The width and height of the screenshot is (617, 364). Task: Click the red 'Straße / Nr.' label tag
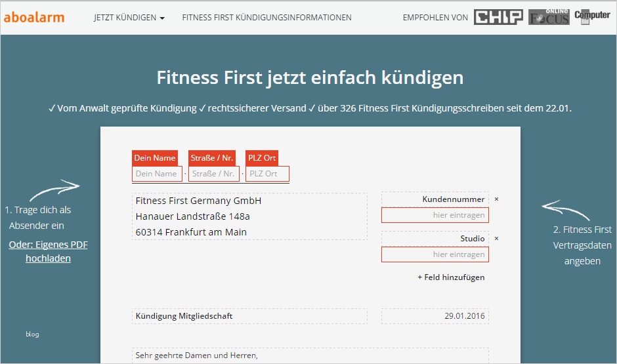point(212,158)
